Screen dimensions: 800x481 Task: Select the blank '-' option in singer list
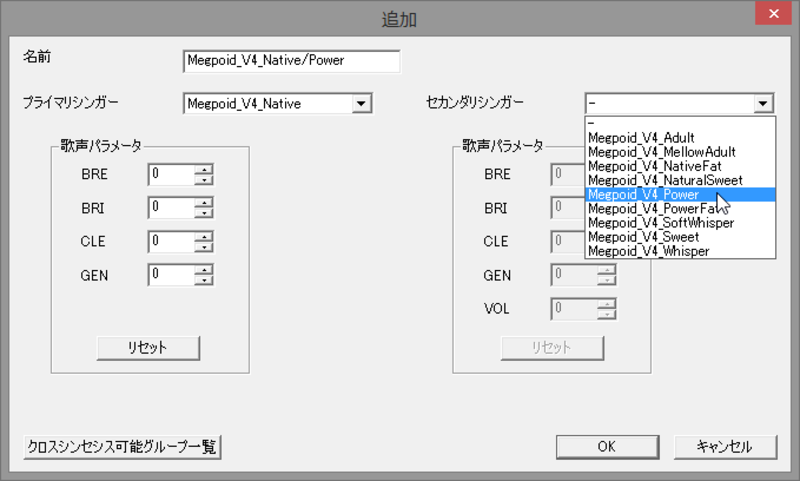pos(680,123)
